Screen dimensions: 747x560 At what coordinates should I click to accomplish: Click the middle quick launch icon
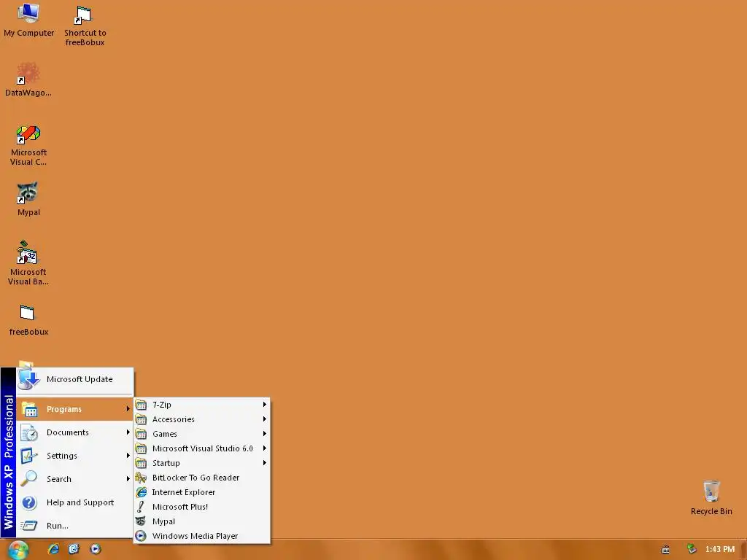(x=74, y=549)
